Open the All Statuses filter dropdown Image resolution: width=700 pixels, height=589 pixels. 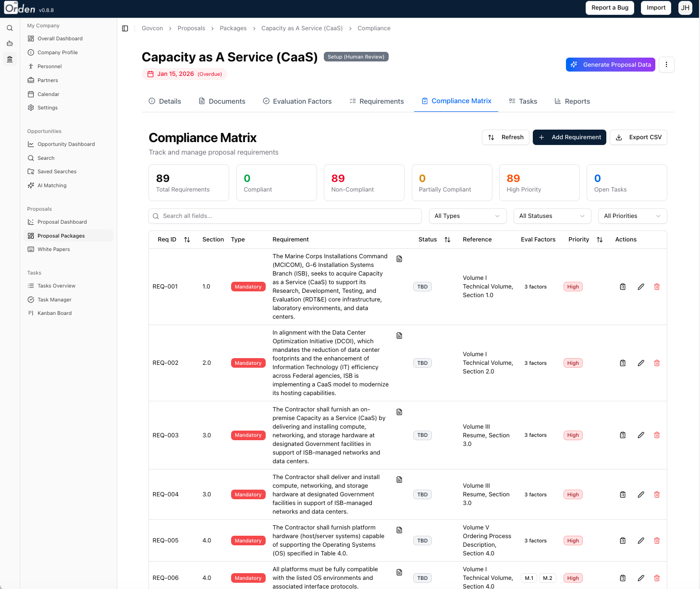[x=552, y=216]
